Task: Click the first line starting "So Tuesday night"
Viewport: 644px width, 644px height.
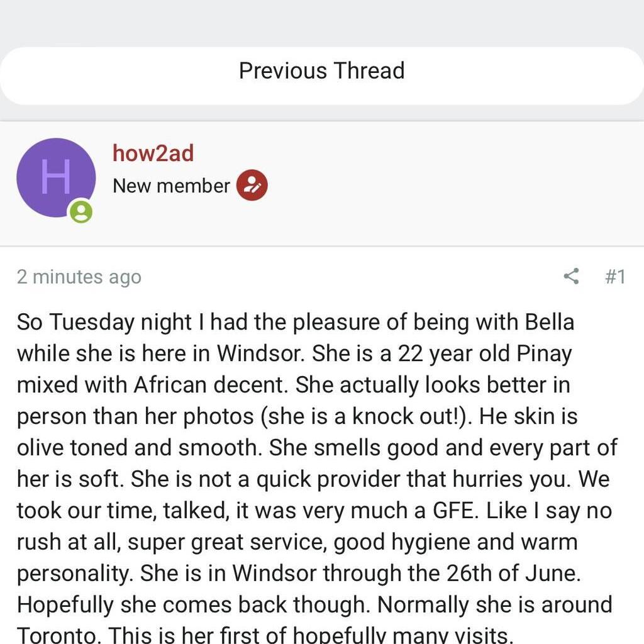Action: tap(295, 322)
